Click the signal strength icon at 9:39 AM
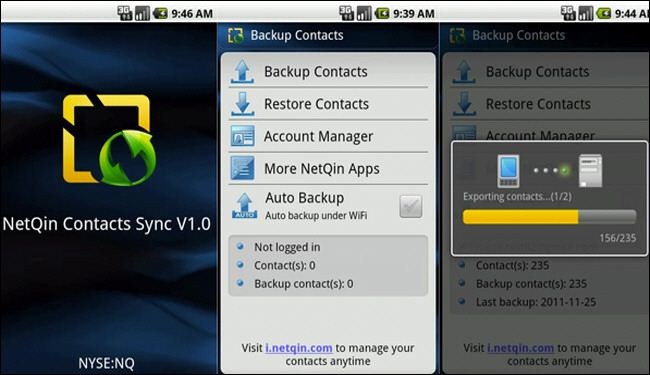The width and height of the screenshot is (650, 375). coord(364,13)
